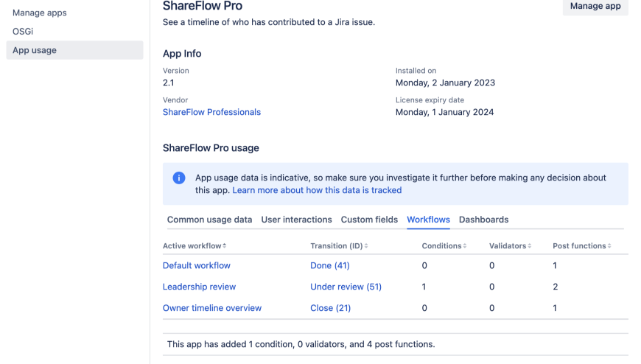Viewport: 641px width, 364px height.
Task: Select the Workflows tab
Action: [428, 220]
